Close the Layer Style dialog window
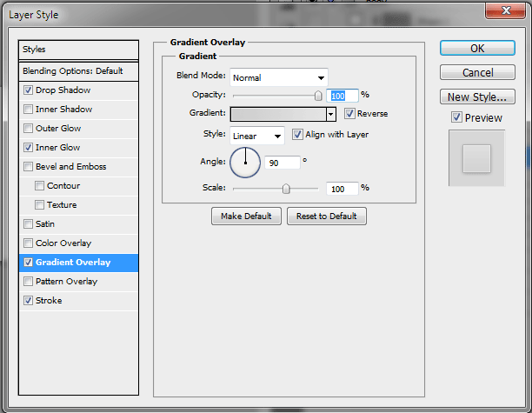 507,12
